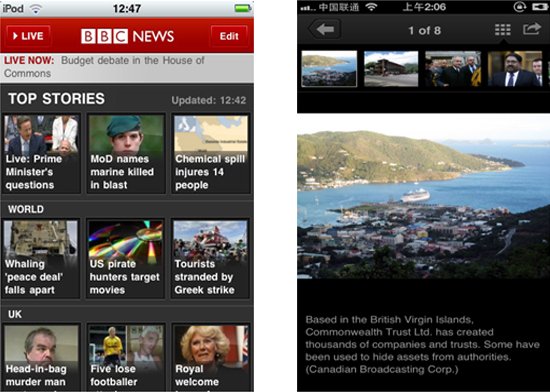This screenshot has width=550, height=392.
Task: Open Royal welcome story
Action: [x=211, y=358]
